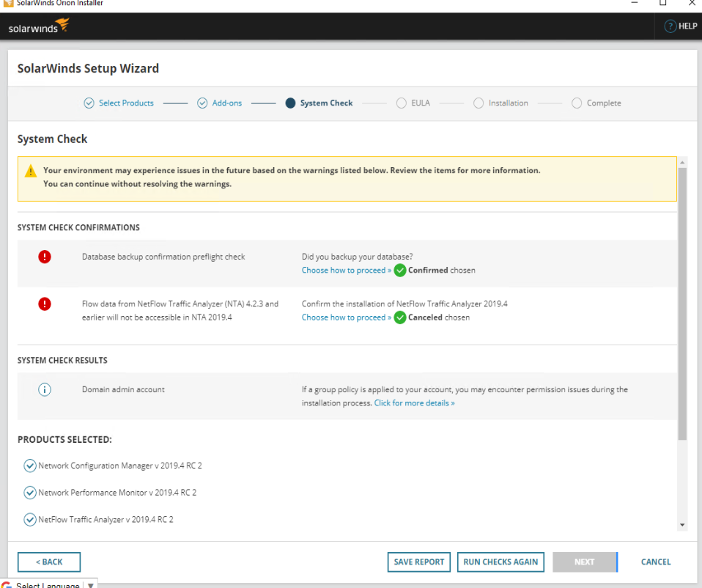Click the Installation step circle
Image resolution: width=702 pixels, height=588 pixels.
point(479,103)
